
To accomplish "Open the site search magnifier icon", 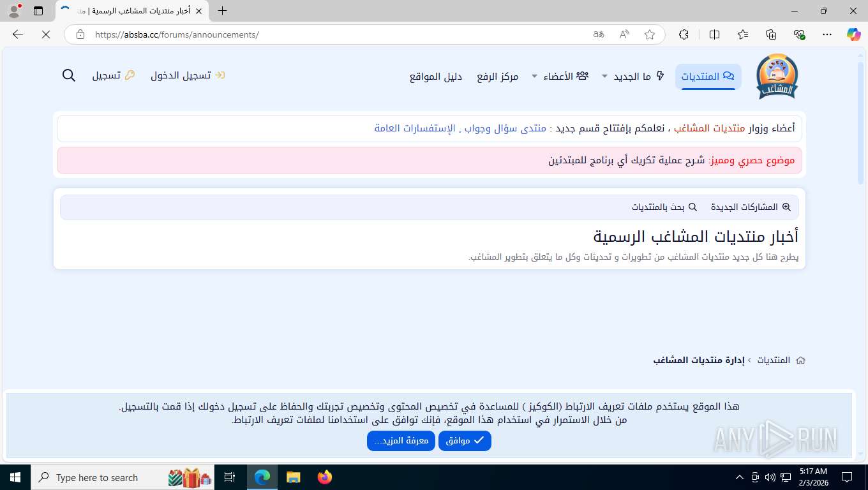I will tap(69, 75).
